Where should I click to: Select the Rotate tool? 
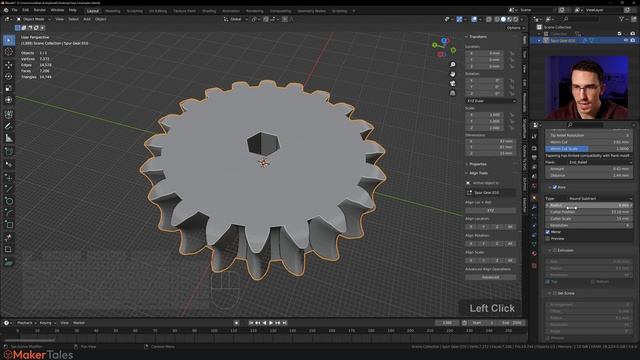click(x=9, y=76)
